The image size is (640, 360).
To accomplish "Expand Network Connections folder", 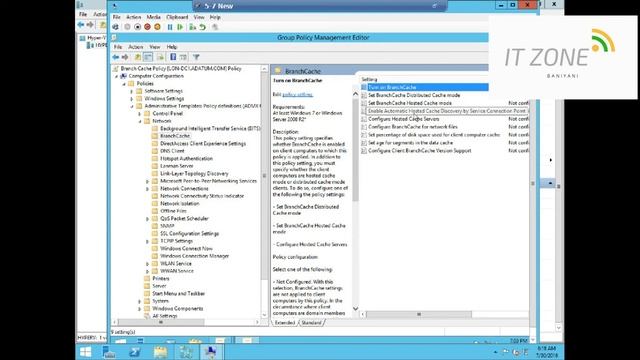I will 147,189.
